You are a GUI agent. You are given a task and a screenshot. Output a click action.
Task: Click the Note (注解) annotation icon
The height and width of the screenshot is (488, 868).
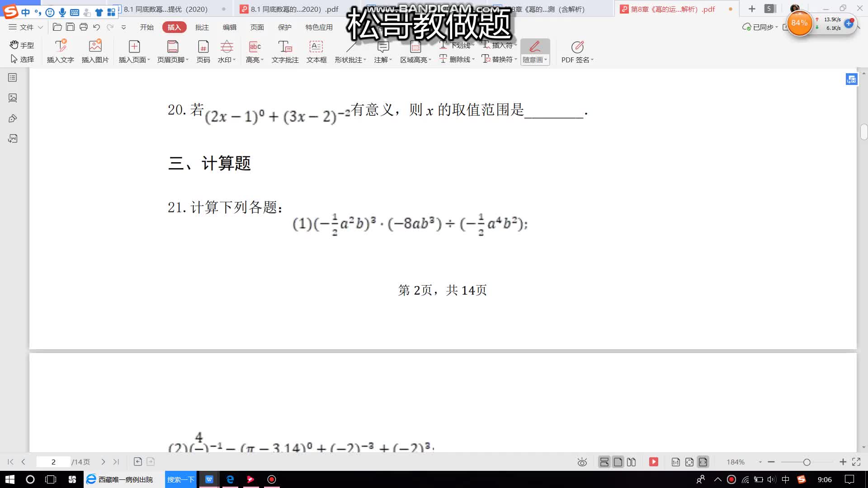[383, 47]
